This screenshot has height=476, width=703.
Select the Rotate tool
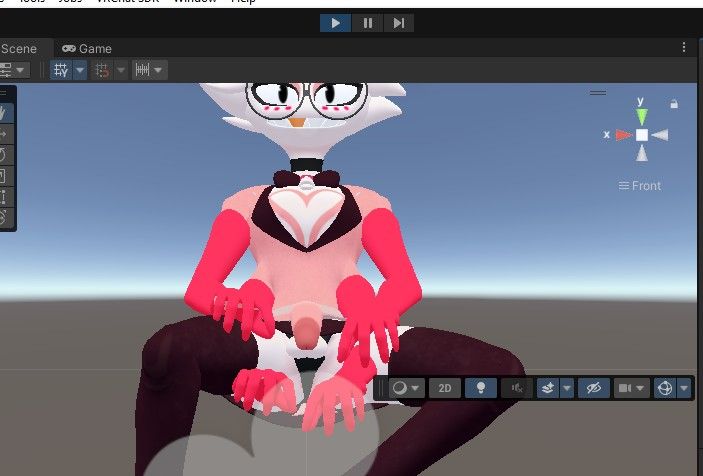[x=4, y=155]
